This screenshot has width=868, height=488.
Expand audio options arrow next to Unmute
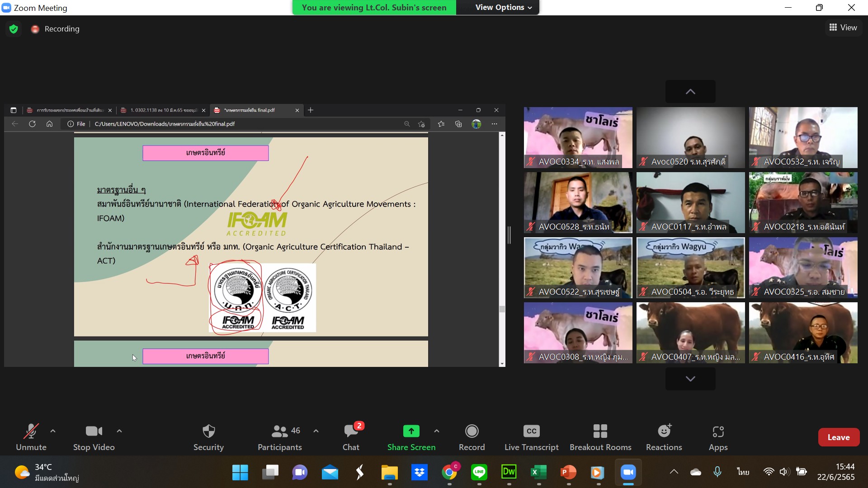[53, 431]
